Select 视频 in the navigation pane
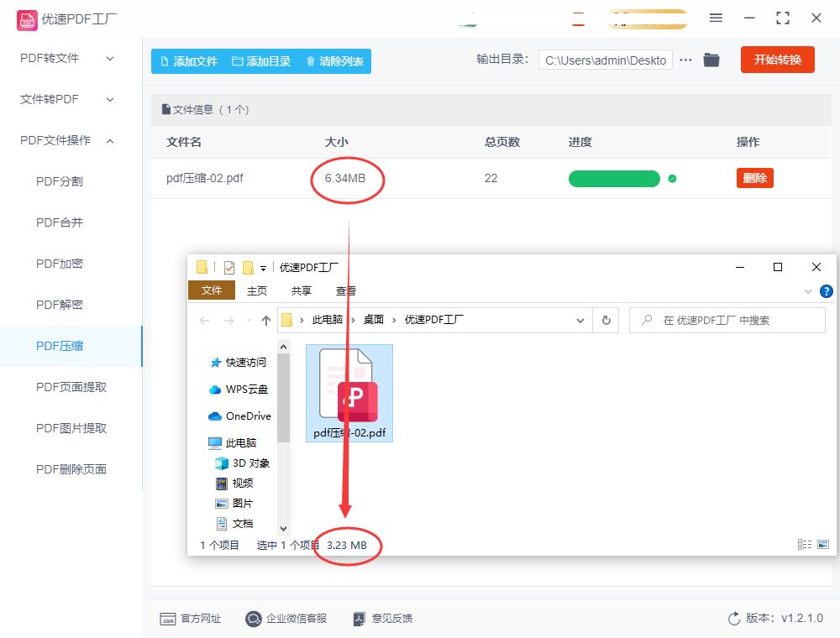 click(x=234, y=484)
